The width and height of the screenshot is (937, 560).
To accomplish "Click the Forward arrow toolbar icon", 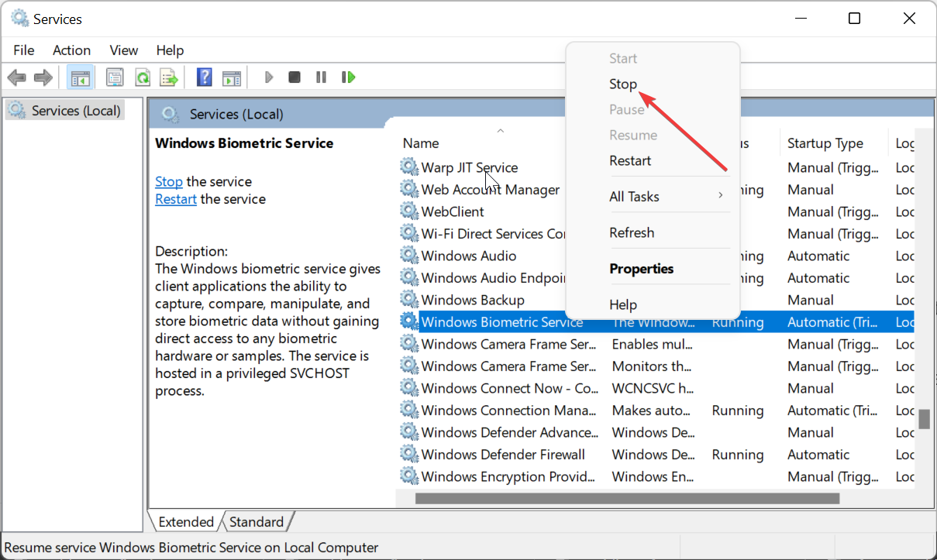I will [x=43, y=77].
